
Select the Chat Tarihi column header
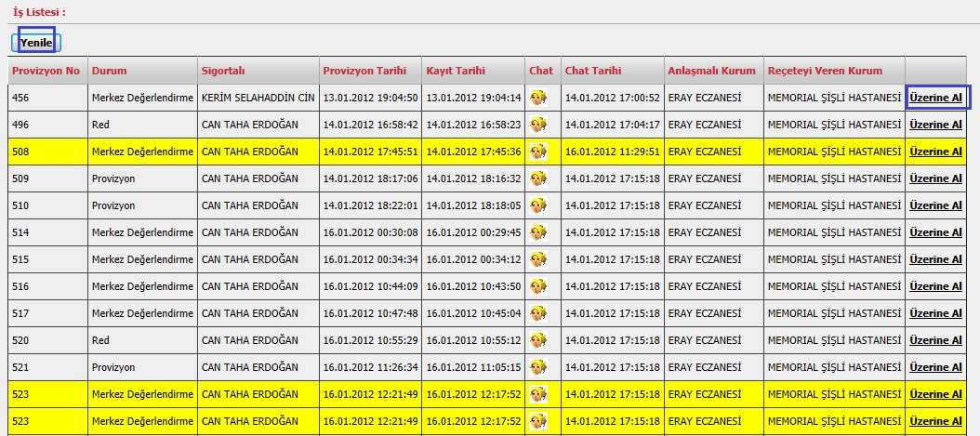tap(593, 71)
